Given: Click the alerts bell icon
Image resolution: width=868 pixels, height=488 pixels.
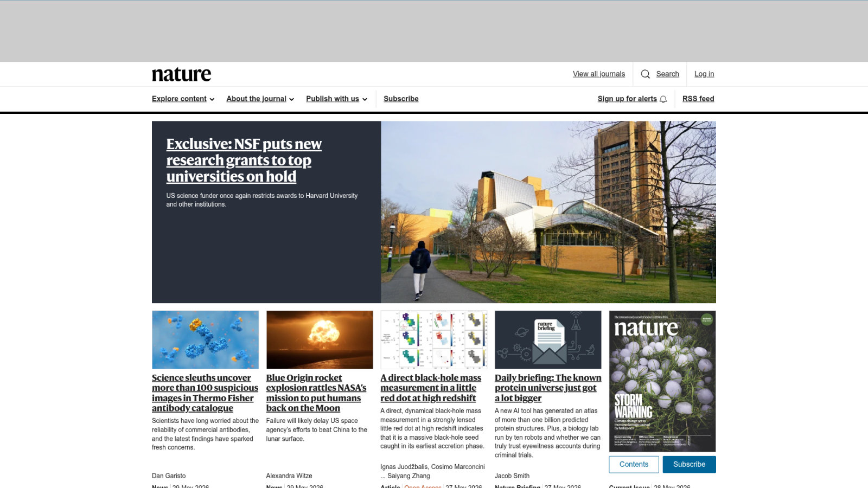Looking at the screenshot, I should pos(663,99).
